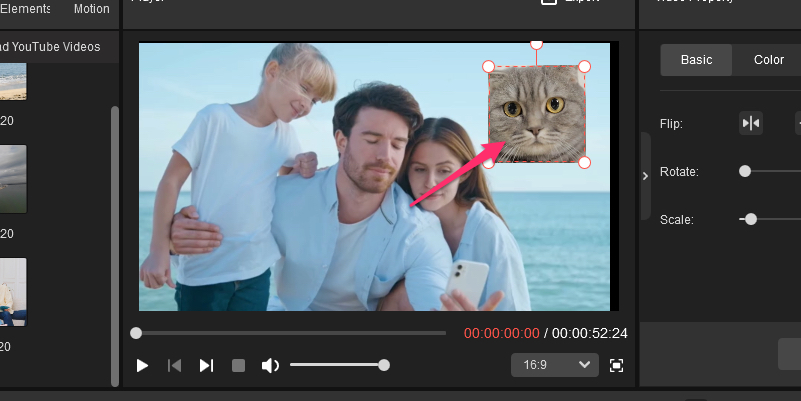Open the Elements tab

click(25, 9)
